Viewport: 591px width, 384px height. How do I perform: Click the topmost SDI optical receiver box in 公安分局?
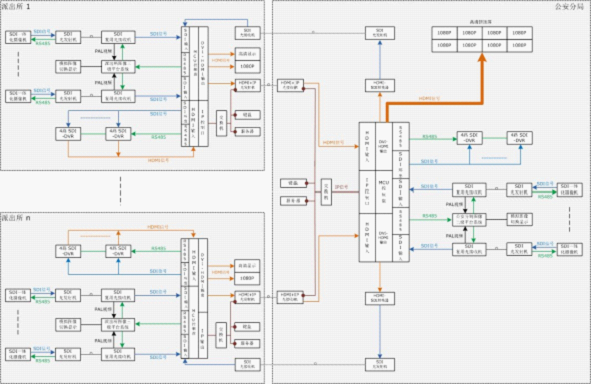point(380,33)
